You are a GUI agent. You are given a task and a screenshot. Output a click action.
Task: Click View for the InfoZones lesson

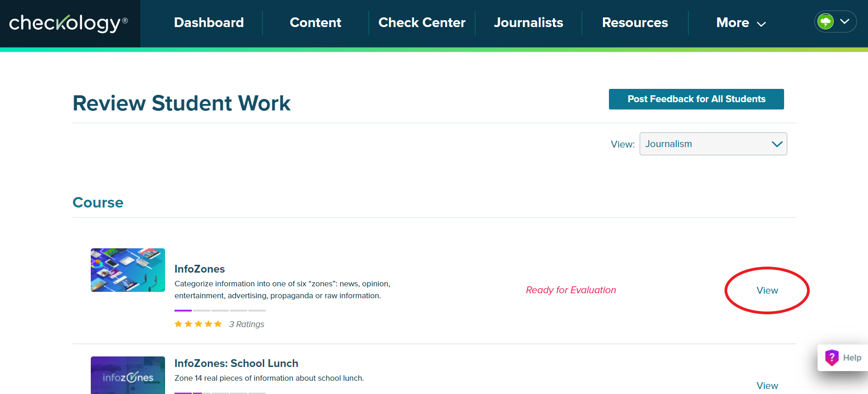(767, 290)
